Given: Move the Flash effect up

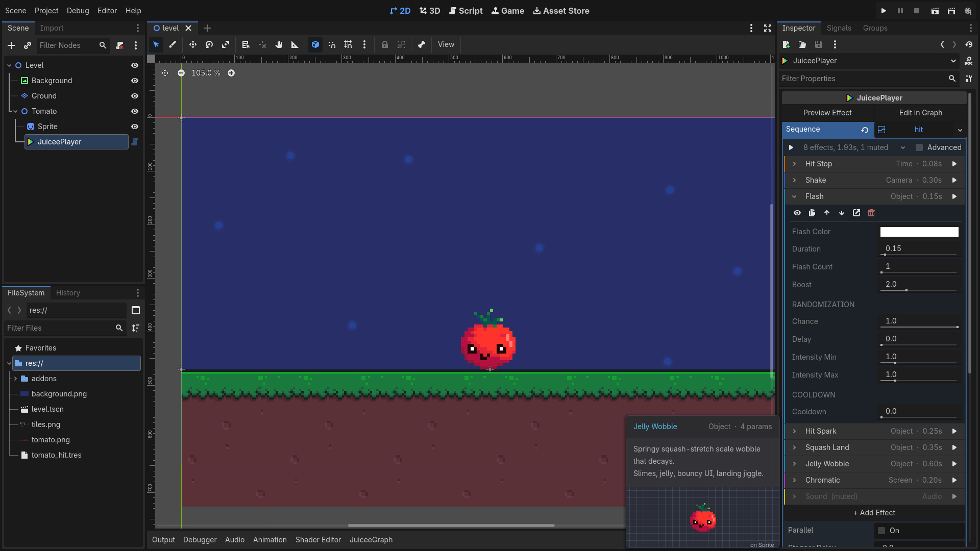Looking at the screenshot, I should click(827, 213).
